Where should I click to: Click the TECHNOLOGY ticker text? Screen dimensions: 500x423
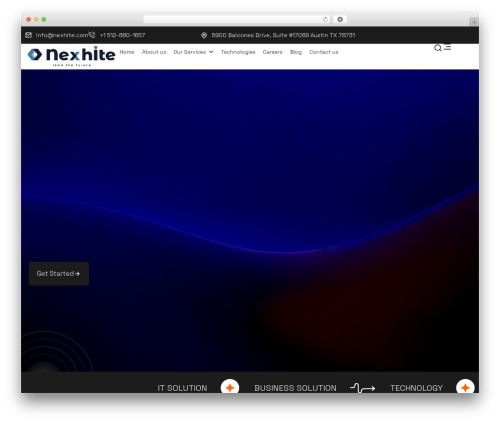click(416, 388)
